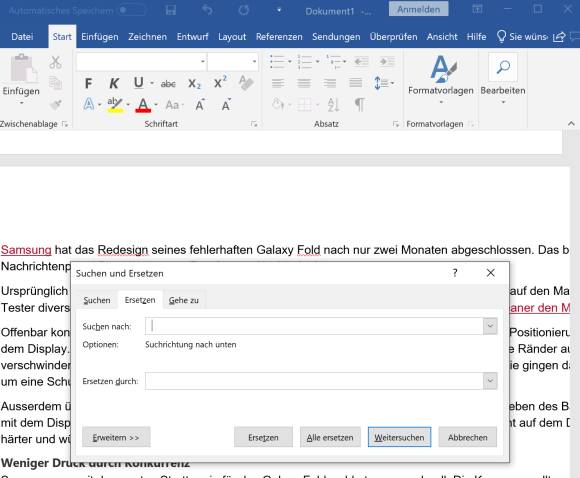Screen dimensions: 580x478
Task: Toggle strikethrough text formatting
Action: coord(168,84)
